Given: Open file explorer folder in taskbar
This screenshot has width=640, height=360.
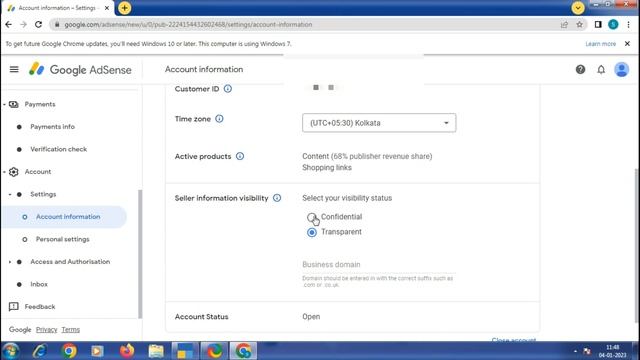Looking at the screenshot, I should click(x=156, y=351).
